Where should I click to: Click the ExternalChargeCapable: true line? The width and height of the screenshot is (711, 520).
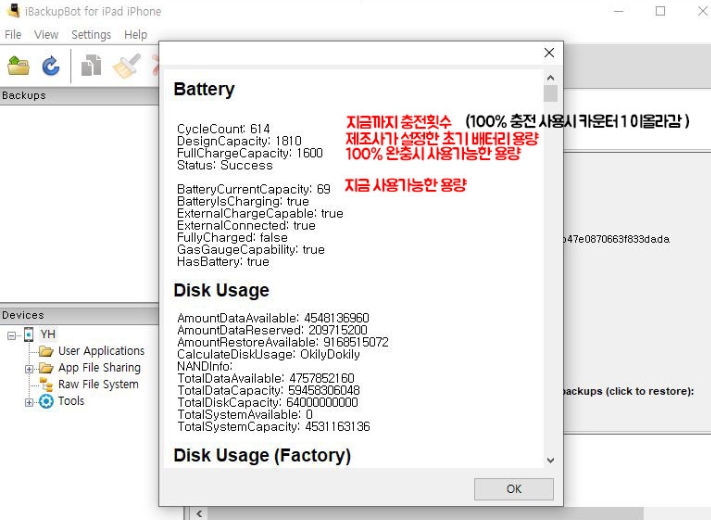click(x=260, y=213)
